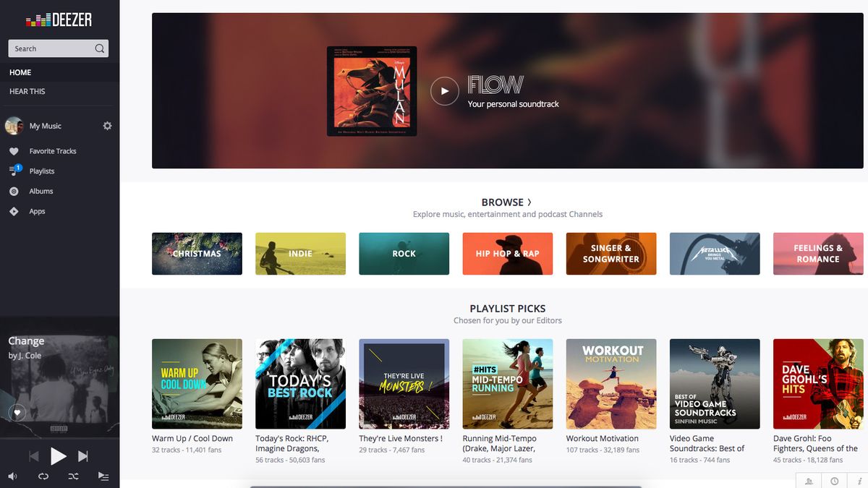Select HOME in the sidebar
The height and width of the screenshot is (488, 868).
tap(20, 72)
